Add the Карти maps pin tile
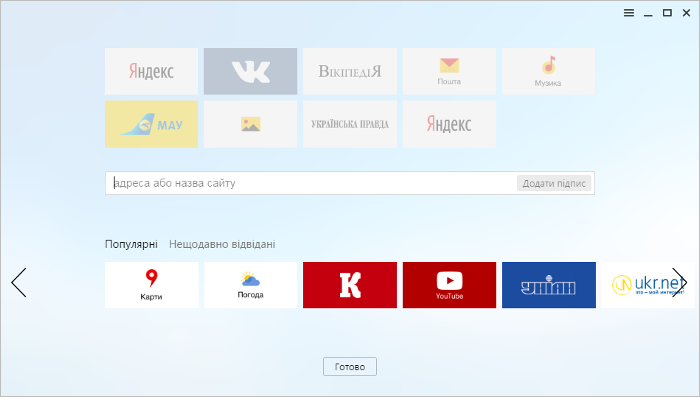Screen dimensions: 700x397 pyautogui.click(x=151, y=285)
